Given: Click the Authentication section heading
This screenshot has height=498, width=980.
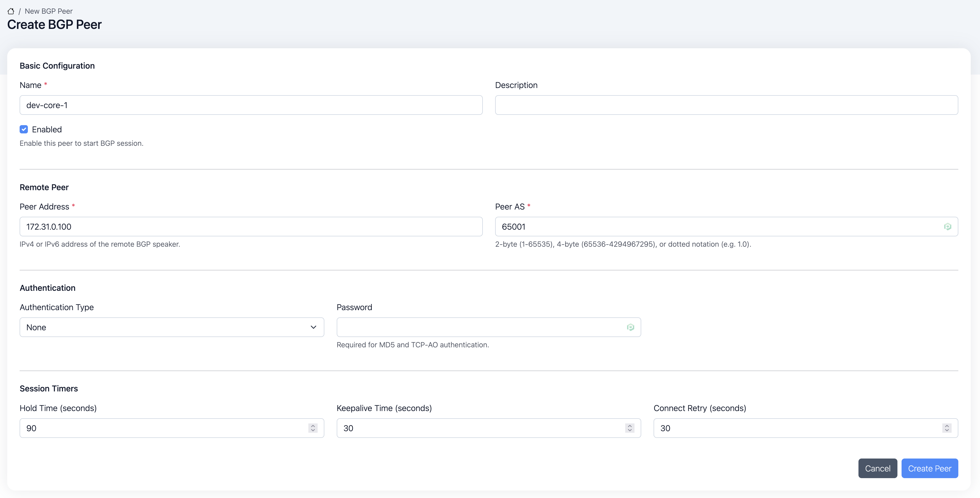Looking at the screenshot, I should 47,288.
